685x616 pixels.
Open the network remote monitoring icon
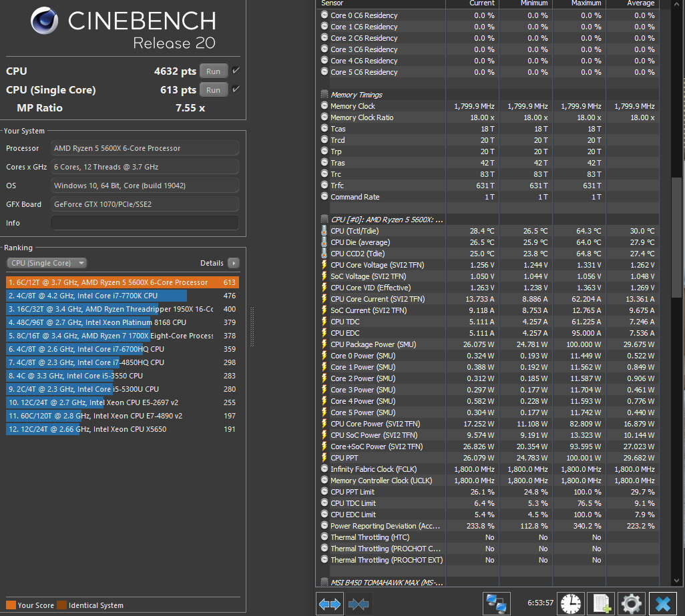[x=497, y=603]
